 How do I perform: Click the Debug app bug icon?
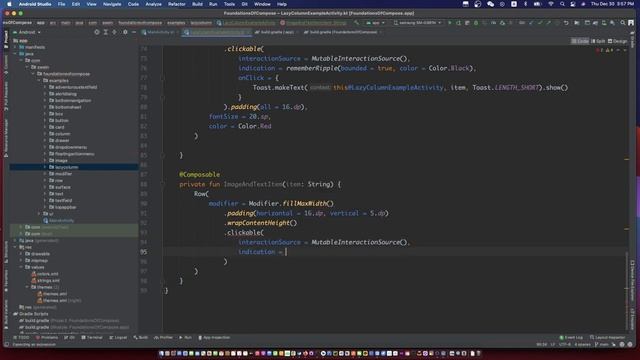(x=476, y=23)
